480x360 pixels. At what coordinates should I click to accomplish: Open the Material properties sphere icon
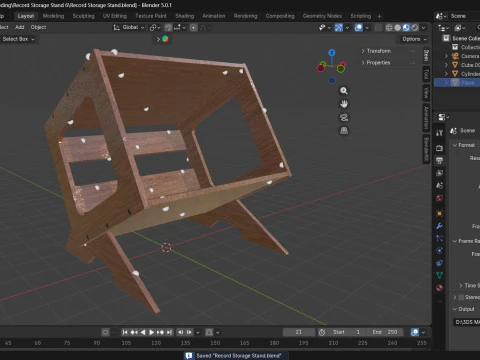click(439, 288)
